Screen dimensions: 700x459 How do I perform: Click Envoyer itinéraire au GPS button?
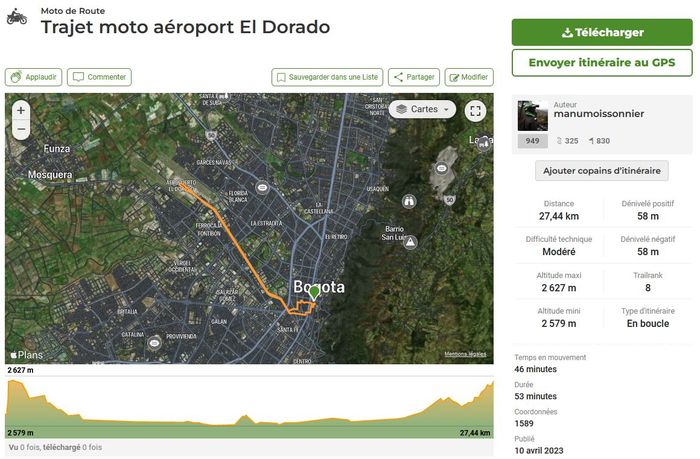click(602, 63)
